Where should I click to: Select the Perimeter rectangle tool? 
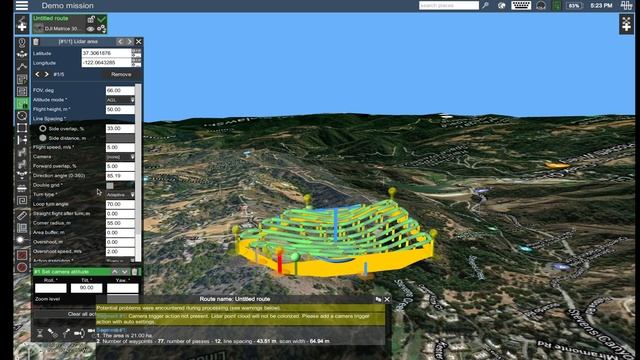(x=22, y=128)
